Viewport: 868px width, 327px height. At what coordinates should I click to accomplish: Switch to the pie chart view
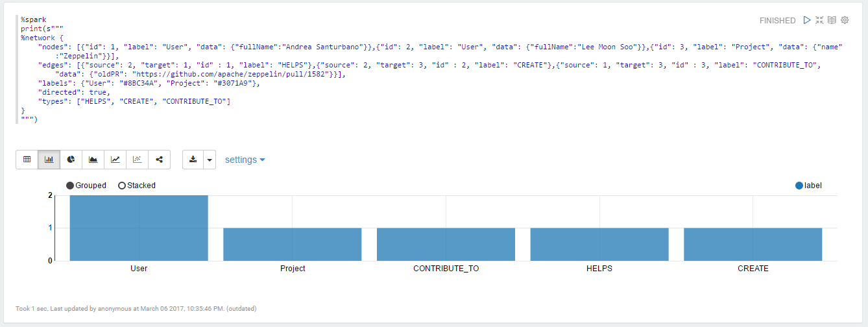(71, 160)
